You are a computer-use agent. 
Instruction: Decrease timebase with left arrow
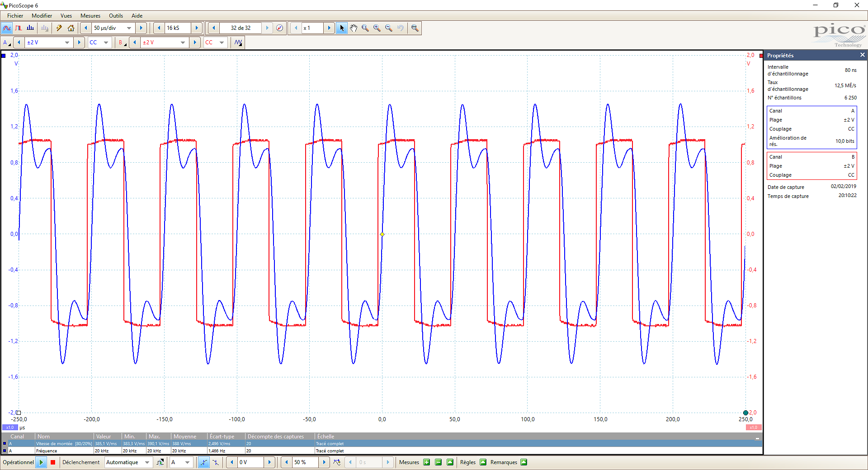pyautogui.click(x=85, y=28)
